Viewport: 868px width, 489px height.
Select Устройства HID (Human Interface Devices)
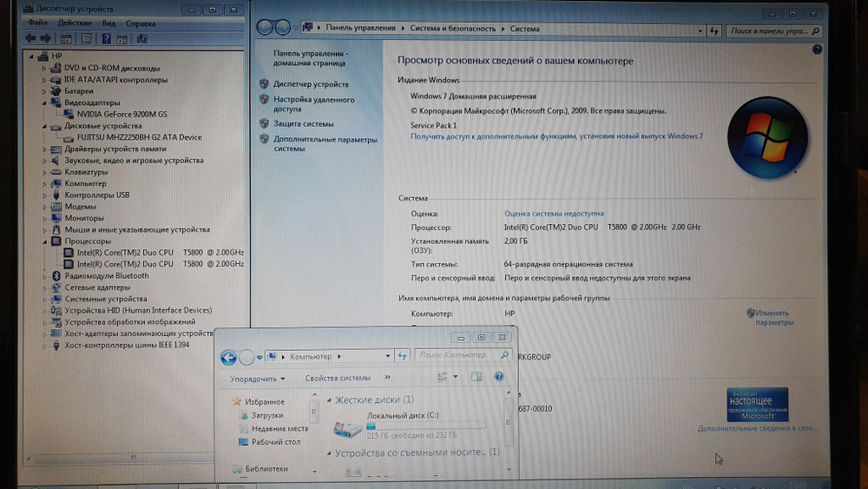click(x=138, y=311)
